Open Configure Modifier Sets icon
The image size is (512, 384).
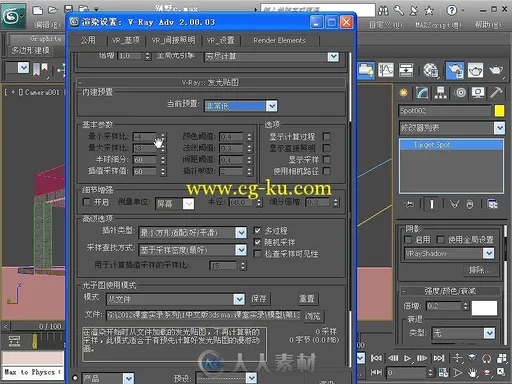tap(493, 204)
